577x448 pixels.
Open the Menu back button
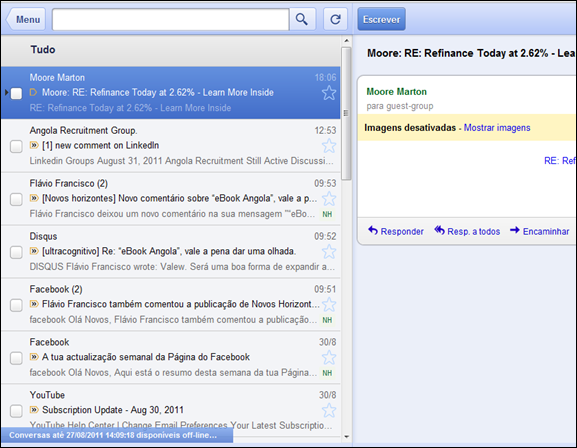click(x=26, y=19)
